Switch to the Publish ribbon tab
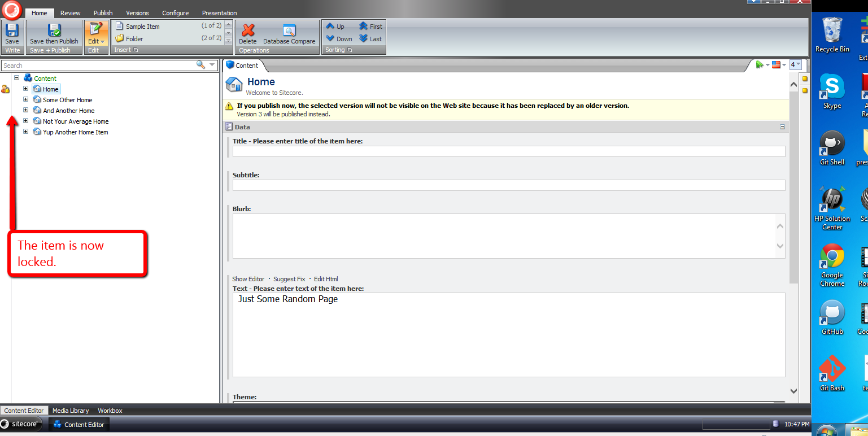The image size is (868, 436). [x=103, y=13]
